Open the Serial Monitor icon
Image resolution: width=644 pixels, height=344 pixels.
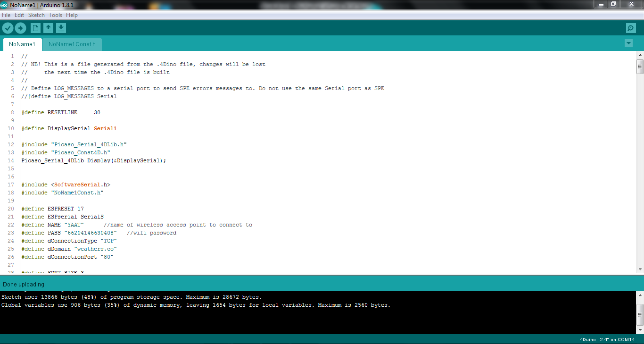point(631,28)
